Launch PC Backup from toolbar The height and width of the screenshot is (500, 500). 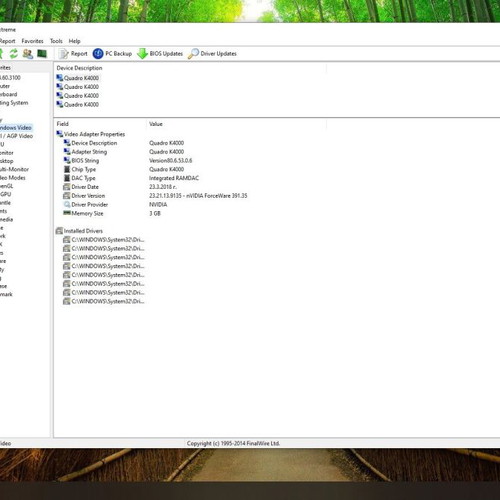pyautogui.click(x=112, y=54)
